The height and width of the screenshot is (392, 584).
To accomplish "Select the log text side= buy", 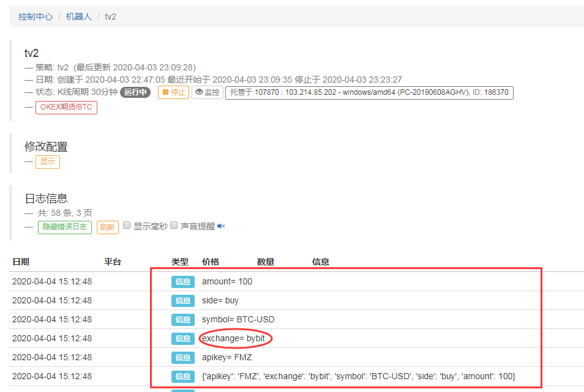I will [220, 300].
